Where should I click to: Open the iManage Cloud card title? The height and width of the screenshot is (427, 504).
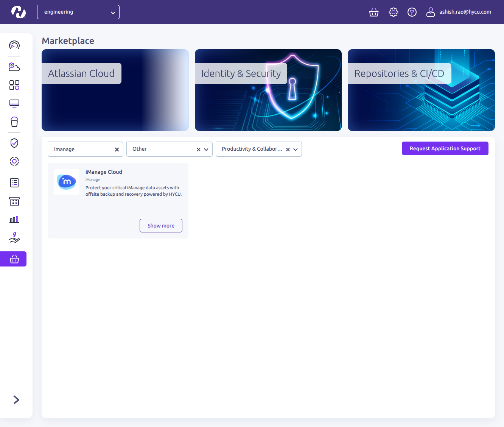click(104, 172)
